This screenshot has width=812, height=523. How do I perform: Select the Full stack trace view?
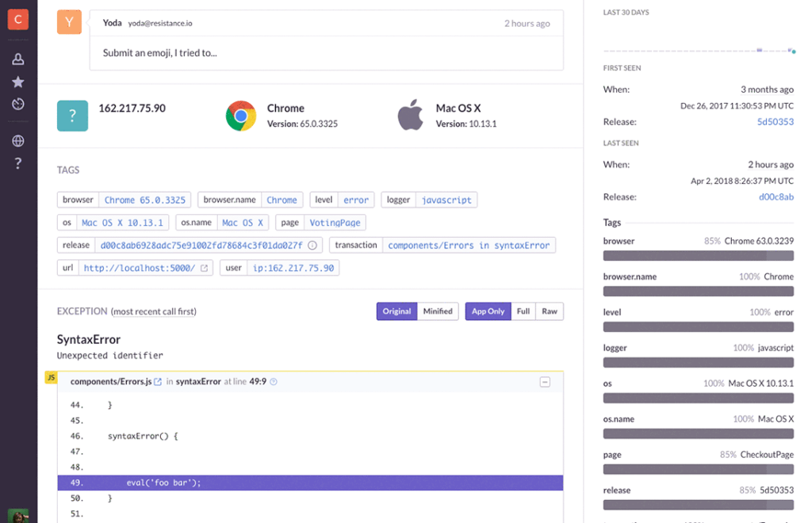pyautogui.click(x=523, y=311)
